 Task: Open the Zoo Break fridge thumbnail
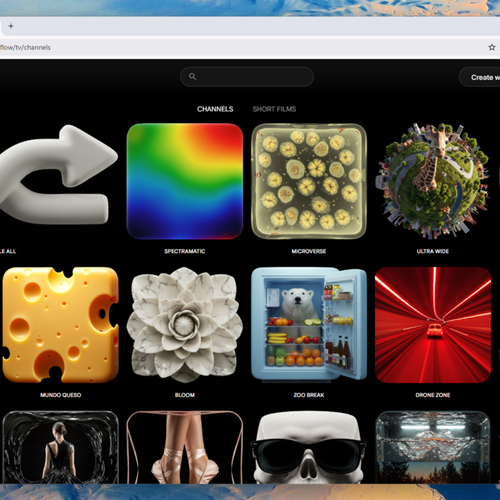[x=309, y=324]
